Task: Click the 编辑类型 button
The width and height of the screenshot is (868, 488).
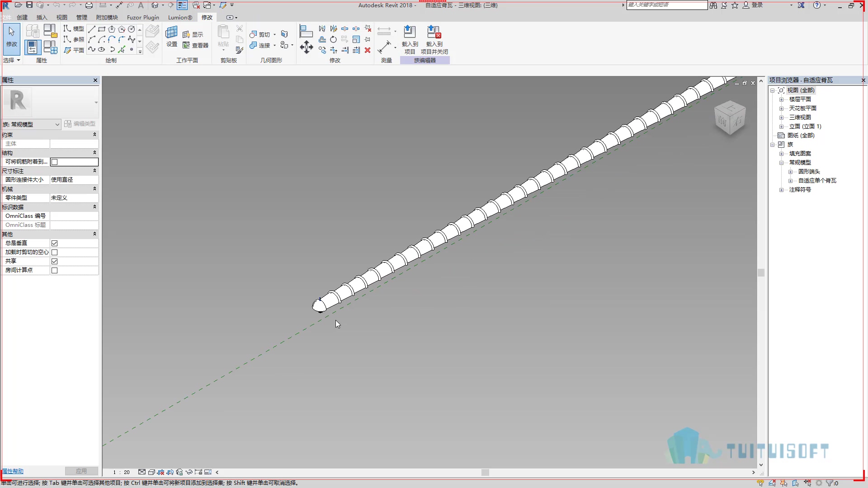Action: tap(80, 124)
